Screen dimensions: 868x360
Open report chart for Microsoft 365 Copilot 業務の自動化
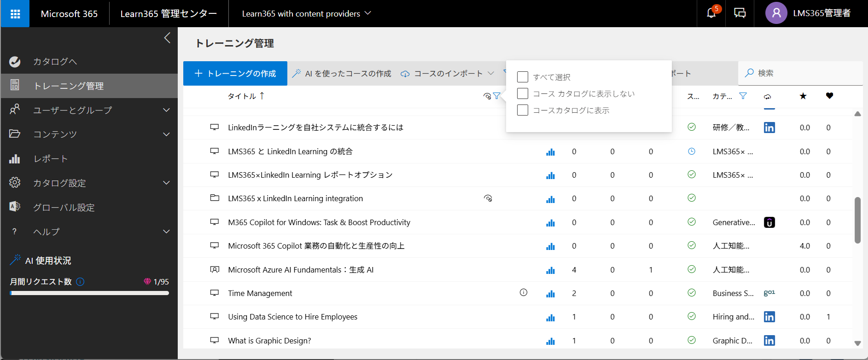pos(550,246)
